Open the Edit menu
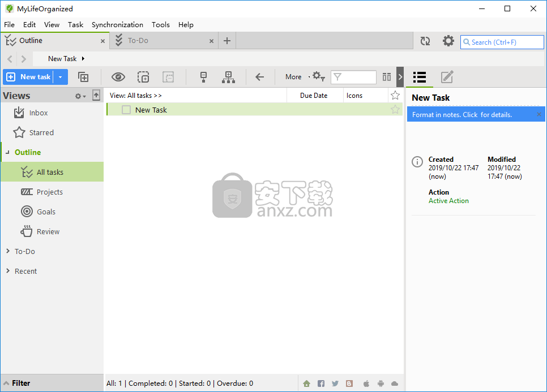547x392 pixels. 29,25
